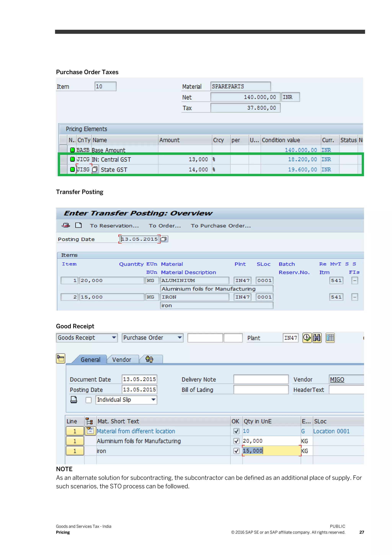Toggle OK checkbox for the iron line
The height and width of the screenshot is (555, 392).
(x=236, y=451)
